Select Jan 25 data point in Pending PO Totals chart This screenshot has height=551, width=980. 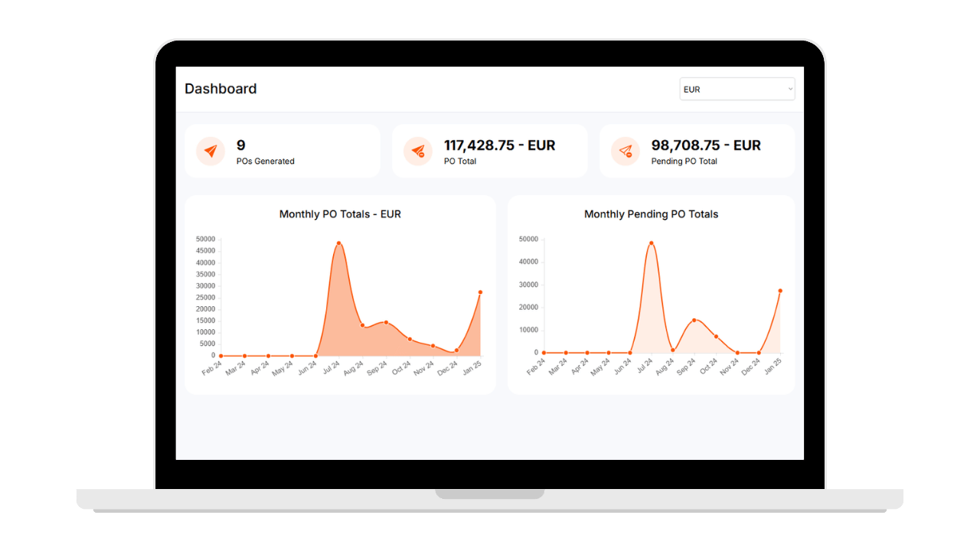tap(780, 291)
